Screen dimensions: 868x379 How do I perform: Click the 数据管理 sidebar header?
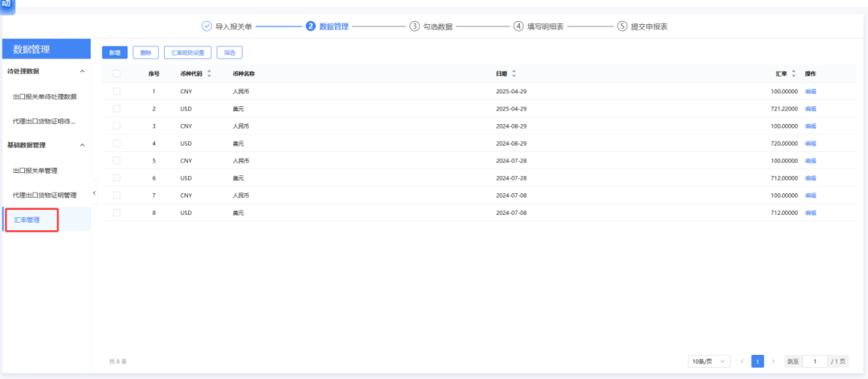[47, 49]
